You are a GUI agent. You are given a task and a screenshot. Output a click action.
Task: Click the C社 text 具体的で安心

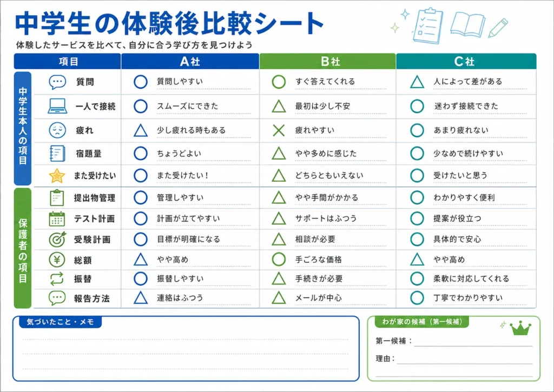(457, 239)
